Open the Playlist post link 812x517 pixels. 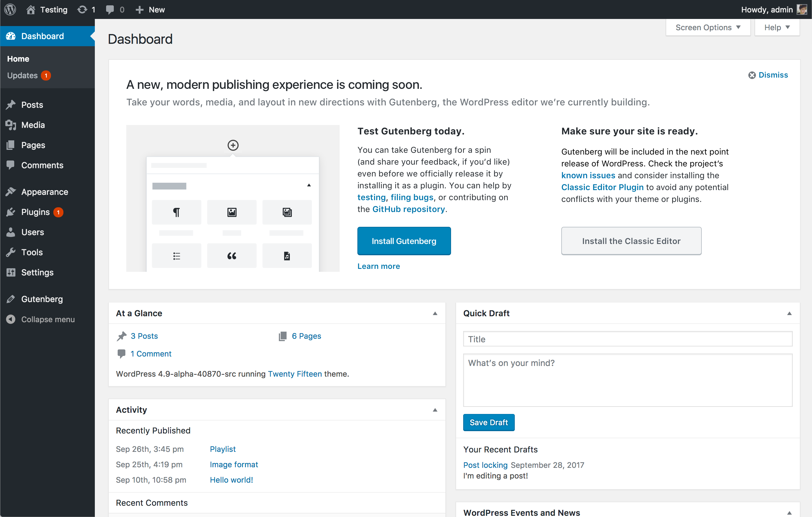coord(223,449)
